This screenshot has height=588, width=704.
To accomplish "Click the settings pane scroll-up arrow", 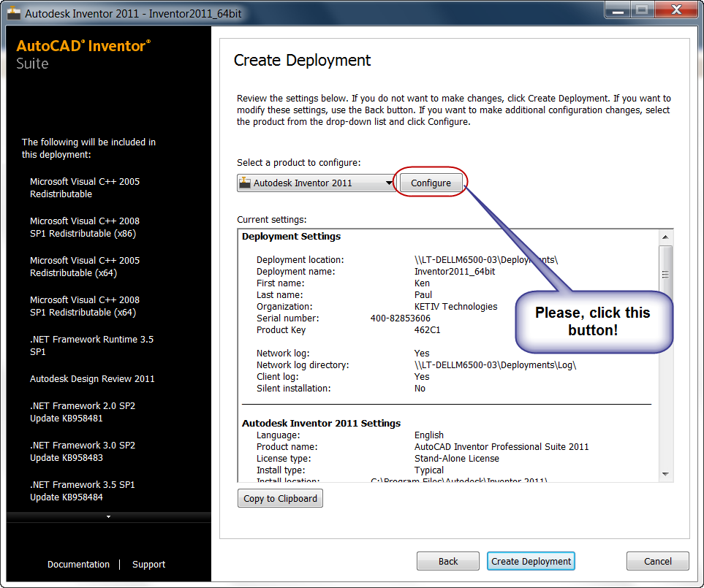I will [x=665, y=236].
